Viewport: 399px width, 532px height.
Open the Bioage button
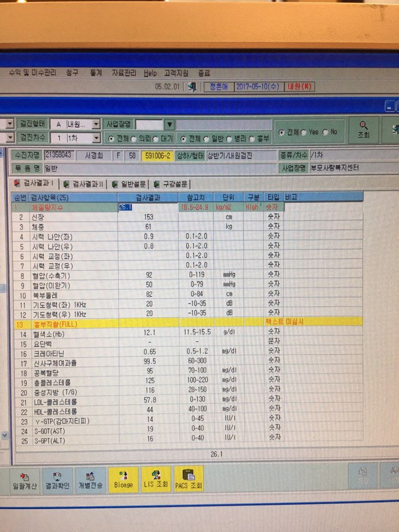tap(123, 479)
